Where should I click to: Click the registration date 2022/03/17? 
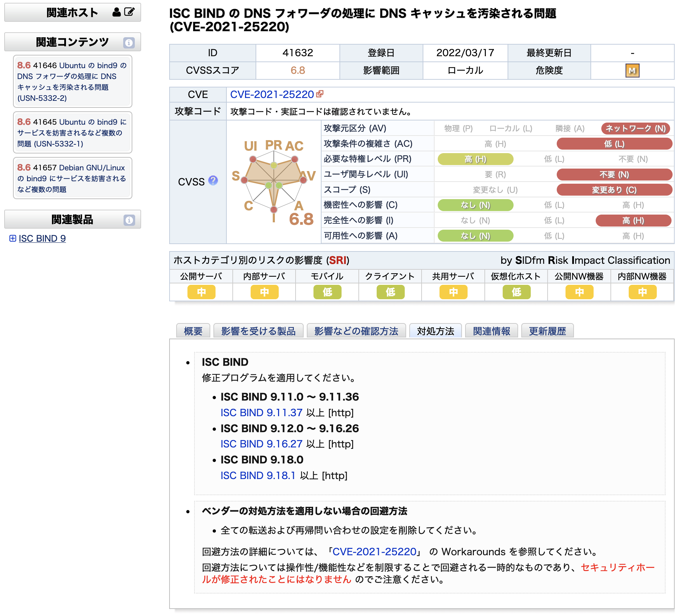465,53
